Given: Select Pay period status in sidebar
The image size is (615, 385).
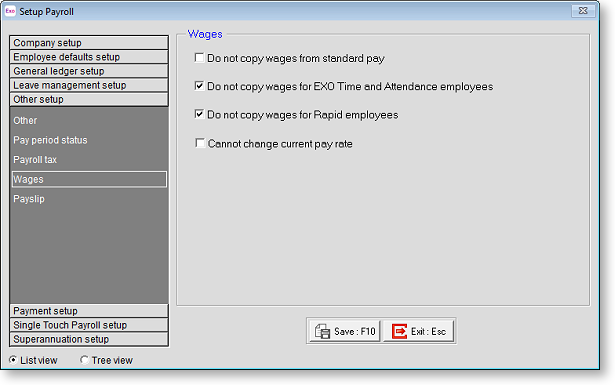Looking at the screenshot, I should (x=50, y=140).
